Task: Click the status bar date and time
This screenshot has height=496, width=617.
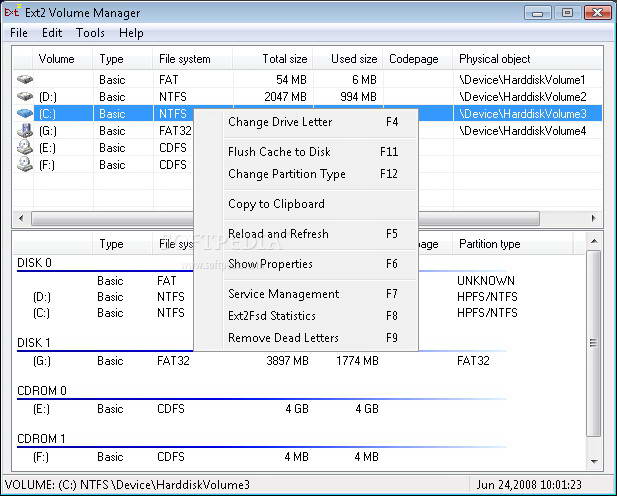Action: tap(529, 485)
